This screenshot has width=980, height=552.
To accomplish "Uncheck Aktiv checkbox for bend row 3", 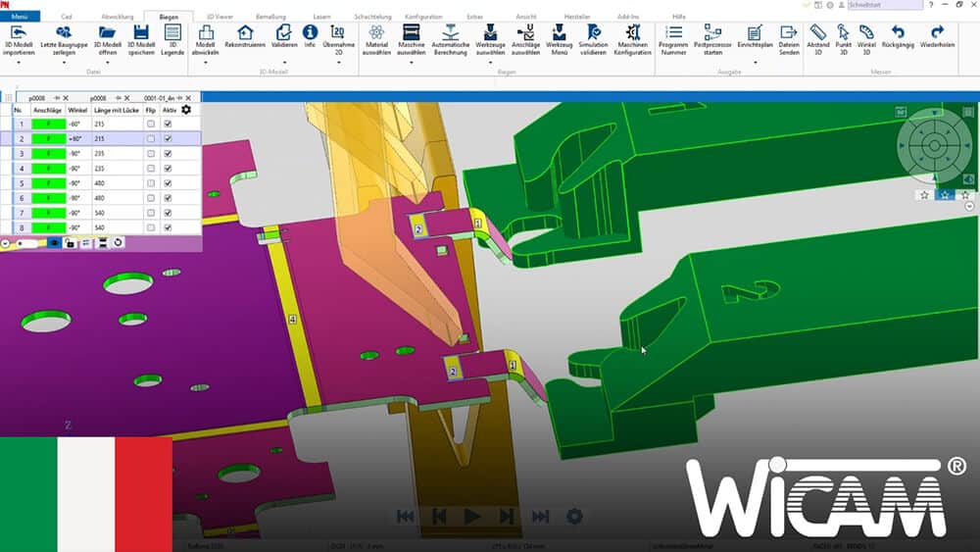I will 169,154.
